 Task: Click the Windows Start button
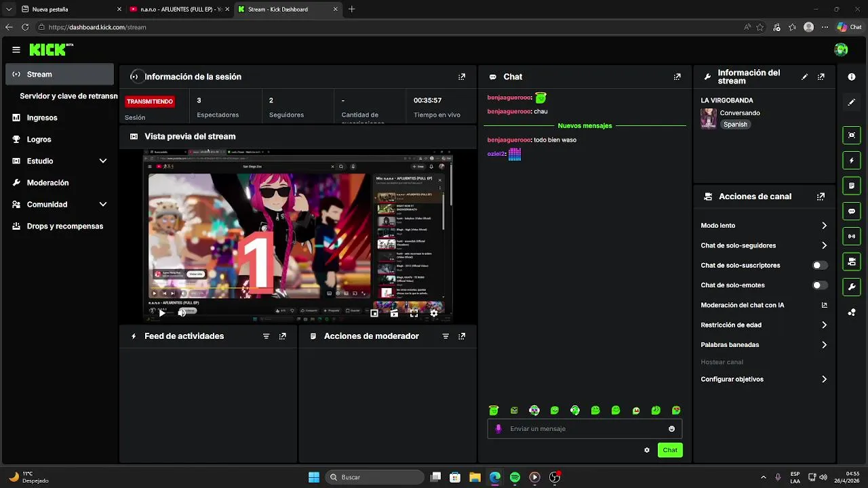pos(314,477)
